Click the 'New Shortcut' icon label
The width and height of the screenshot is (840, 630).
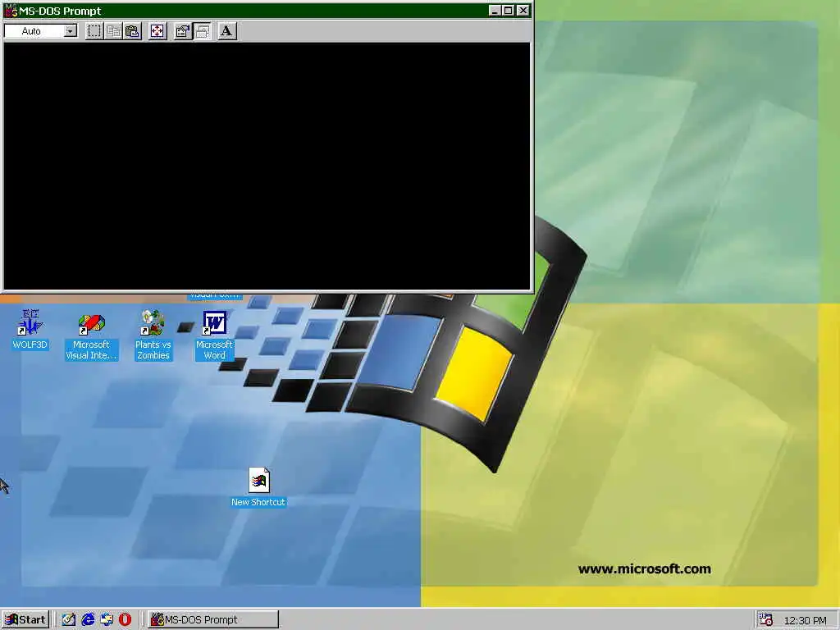tap(258, 502)
